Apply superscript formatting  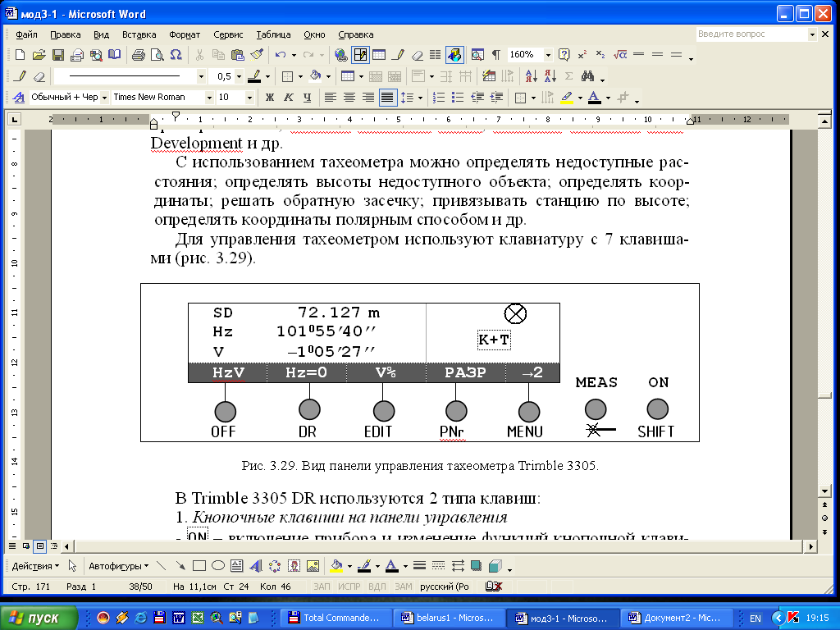[x=582, y=55]
